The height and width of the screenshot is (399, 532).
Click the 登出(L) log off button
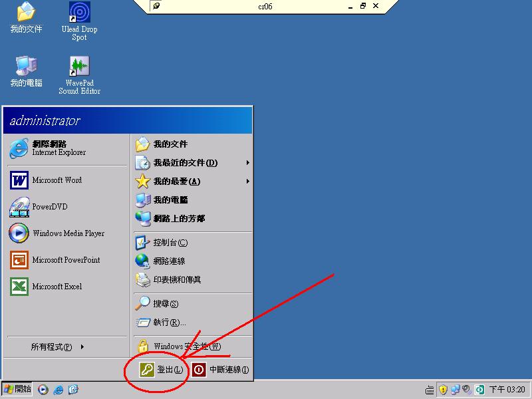161,370
